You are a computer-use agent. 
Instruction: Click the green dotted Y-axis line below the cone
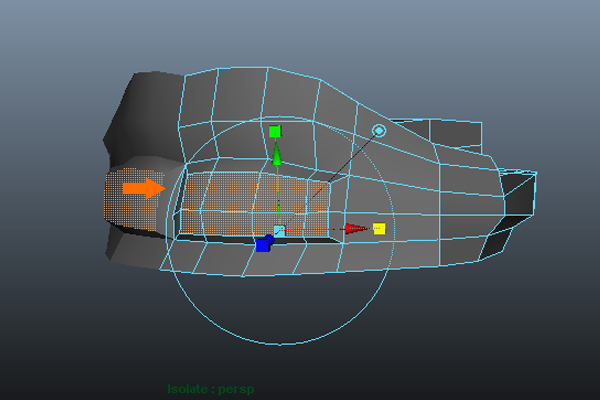pyautogui.click(x=277, y=195)
